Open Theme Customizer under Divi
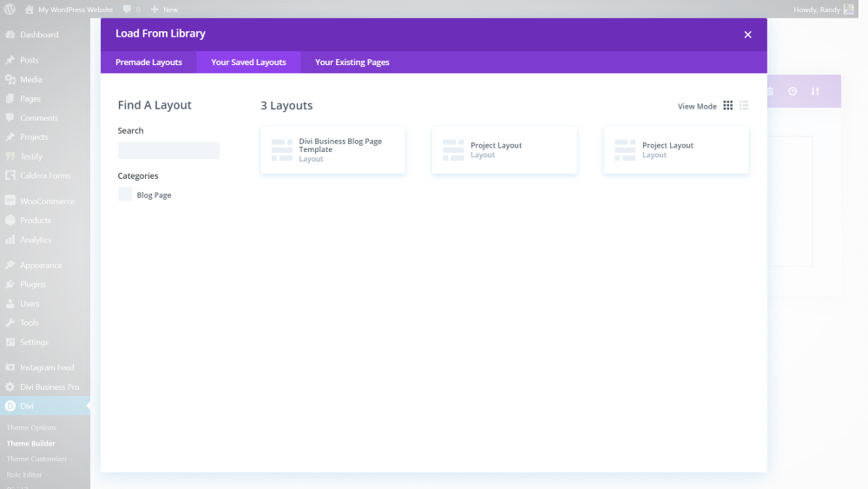The height and width of the screenshot is (489, 868). (x=36, y=459)
